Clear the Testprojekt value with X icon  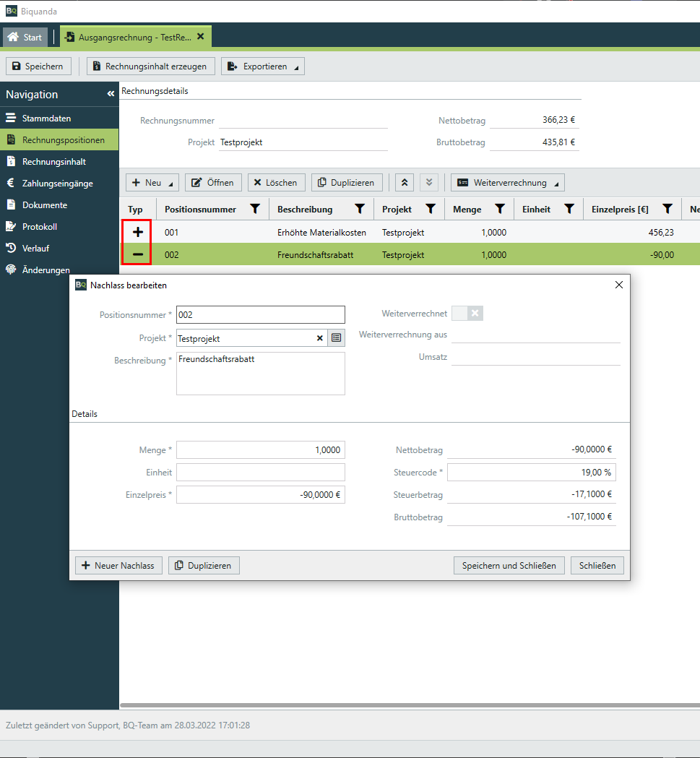(319, 338)
